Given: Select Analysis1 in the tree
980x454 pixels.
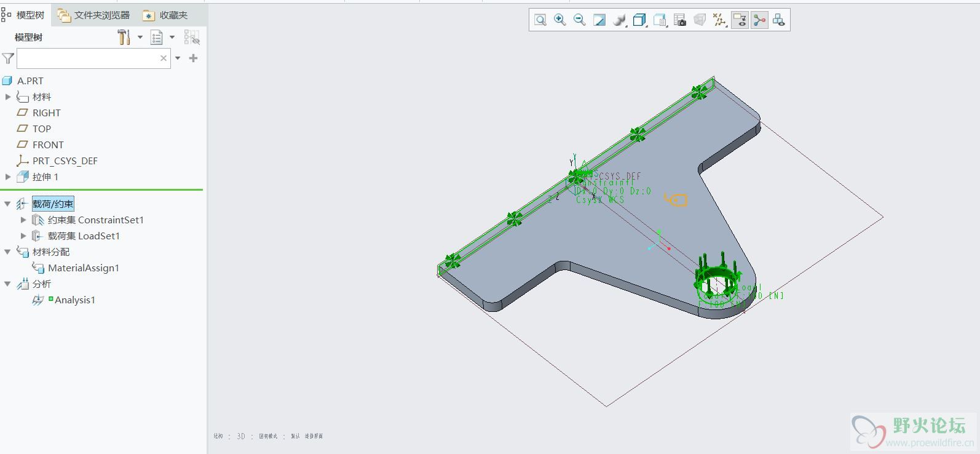Looking at the screenshot, I should (75, 300).
